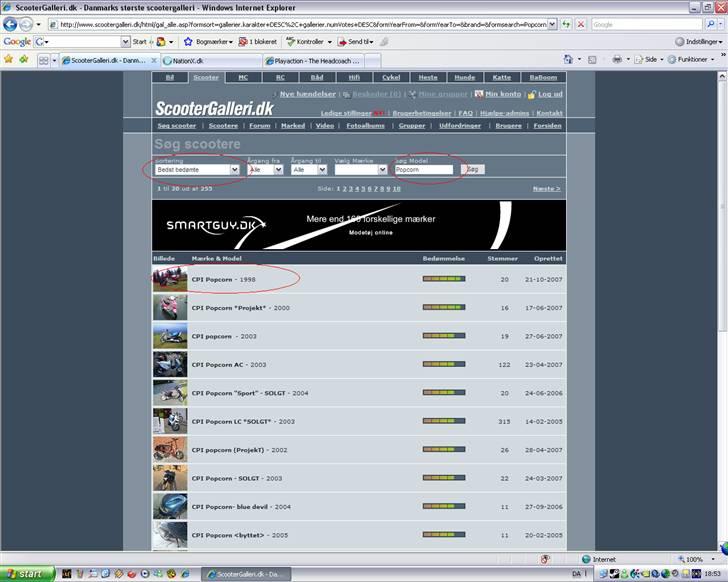Open the Google toolbar Bogmærker icon
Viewport: 728px width, 582px height.
tap(188, 42)
